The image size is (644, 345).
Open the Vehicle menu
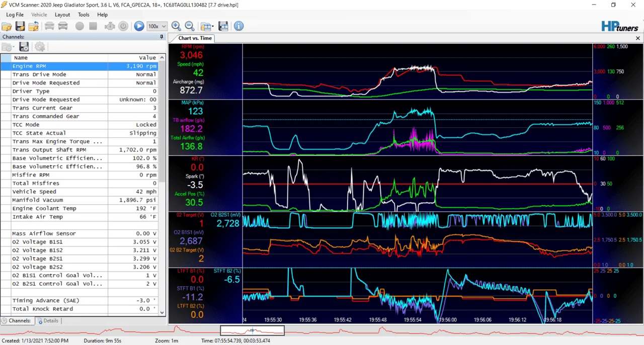39,15
